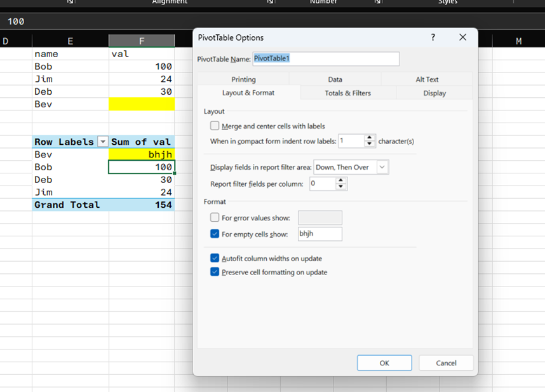Enable Merge and center cells with labels
Viewport: 545px width, 392px height.
[x=215, y=126]
